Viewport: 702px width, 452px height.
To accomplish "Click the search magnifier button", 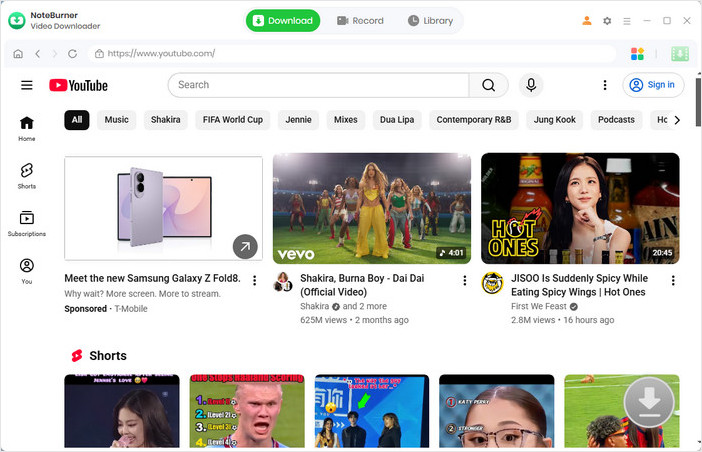I will pos(488,85).
